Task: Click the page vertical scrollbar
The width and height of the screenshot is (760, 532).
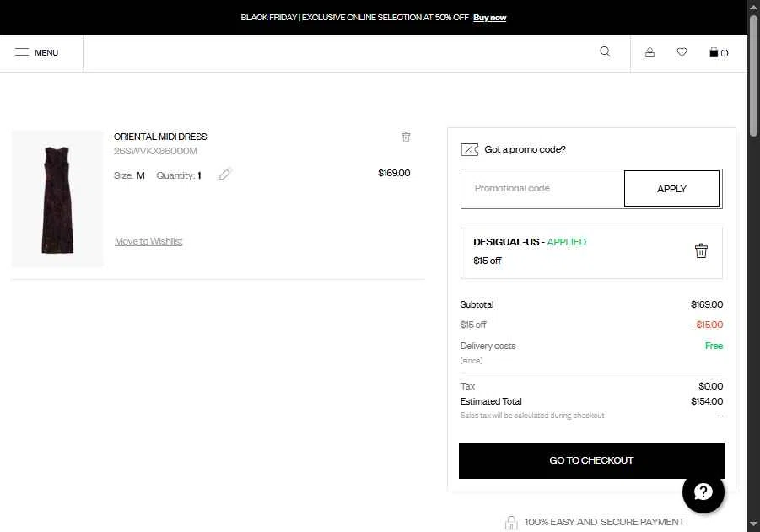Action: point(753,75)
